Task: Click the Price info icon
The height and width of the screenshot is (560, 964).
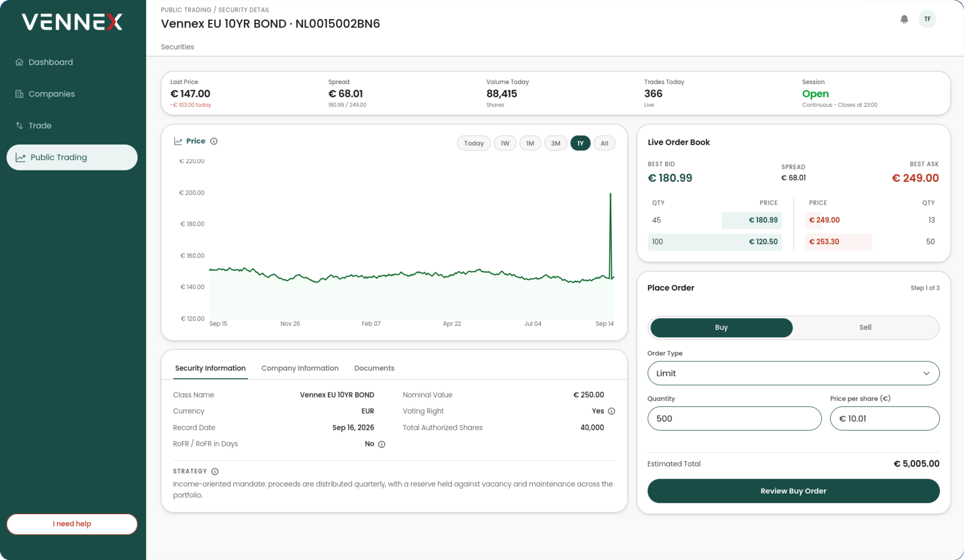Action: 214,141
